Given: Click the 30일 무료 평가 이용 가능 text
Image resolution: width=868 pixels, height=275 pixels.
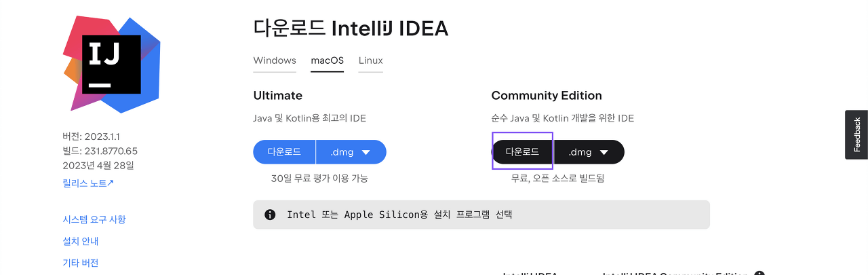Looking at the screenshot, I should [319, 179].
